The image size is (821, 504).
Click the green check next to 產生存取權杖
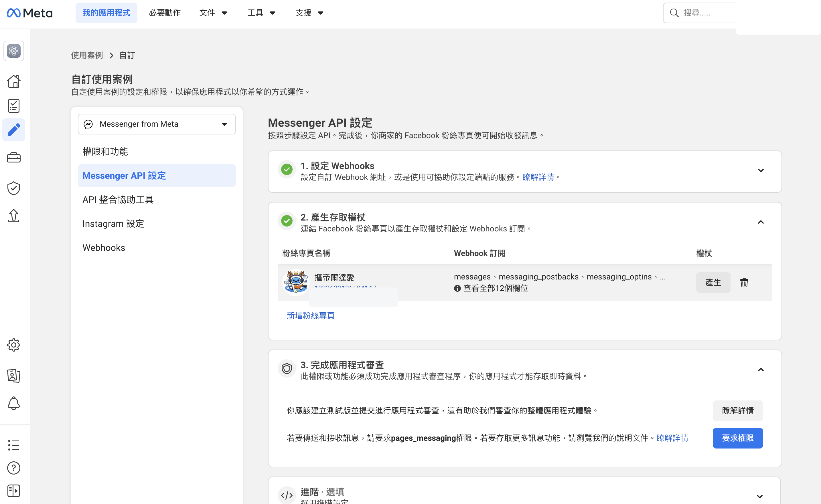coord(287,221)
